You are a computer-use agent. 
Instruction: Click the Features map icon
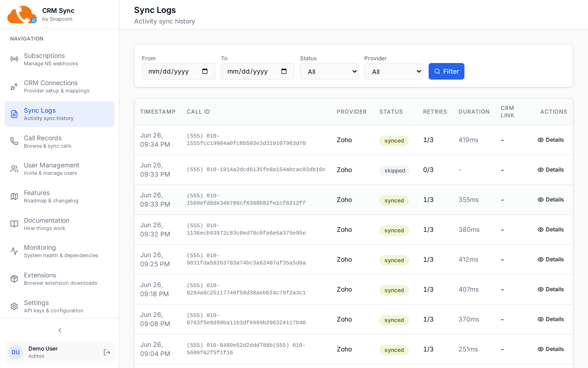[14, 196]
